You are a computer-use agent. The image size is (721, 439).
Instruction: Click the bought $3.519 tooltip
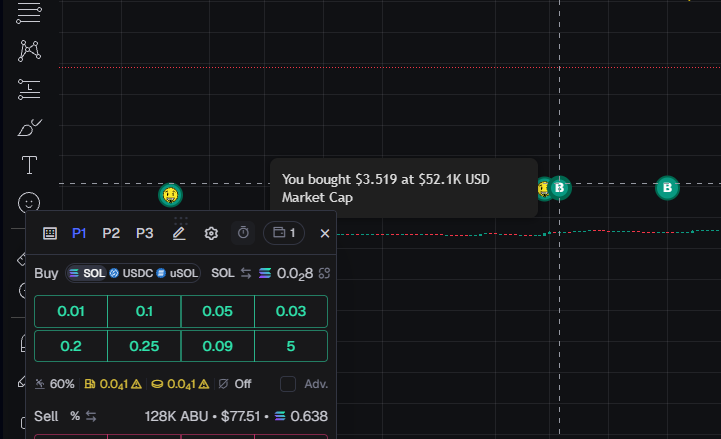click(x=404, y=188)
